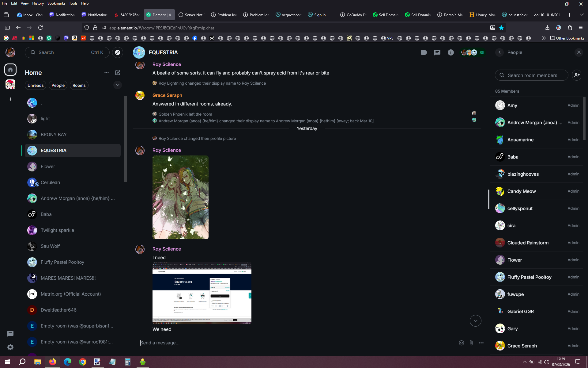Start new chat compose icon

tap(118, 73)
